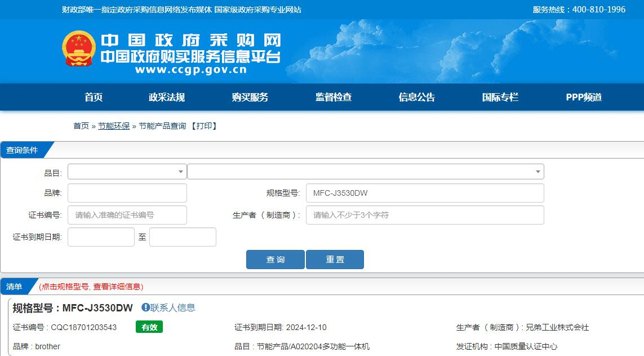Expand the second wide 品目 dropdown

pyautogui.click(x=366, y=172)
